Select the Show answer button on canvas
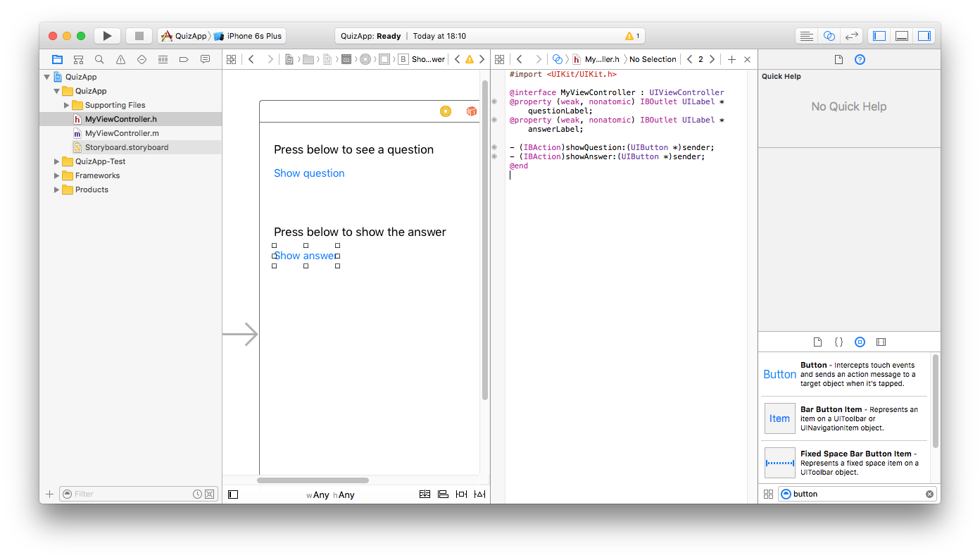980x560 pixels. click(x=306, y=256)
